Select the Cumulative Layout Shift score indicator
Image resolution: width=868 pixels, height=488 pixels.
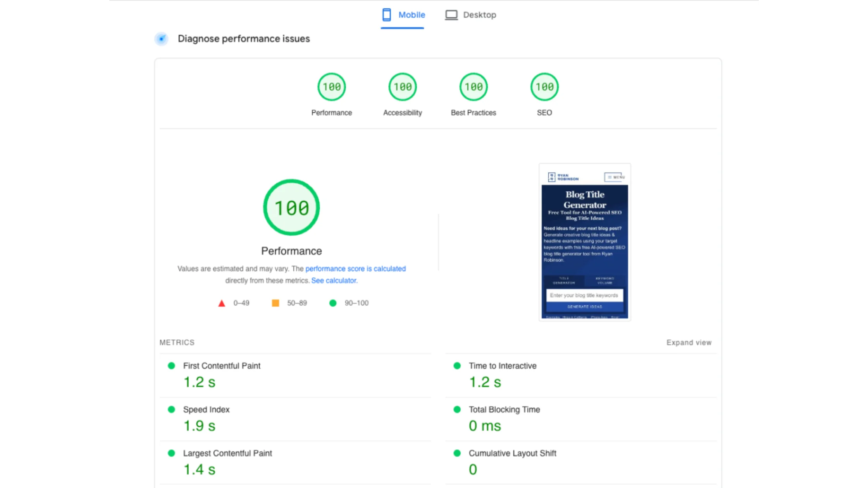(x=456, y=454)
